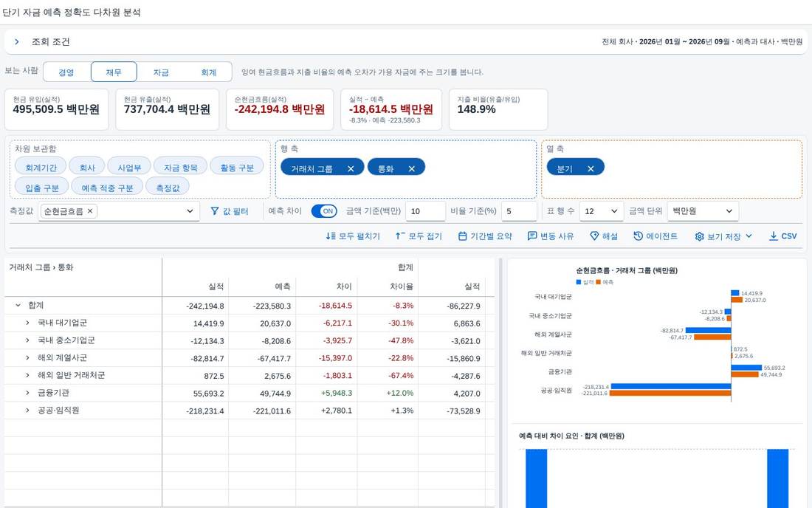Edit the 금액 기준(백만) field
The width and height of the screenshot is (812, 508).
point(425,210)
